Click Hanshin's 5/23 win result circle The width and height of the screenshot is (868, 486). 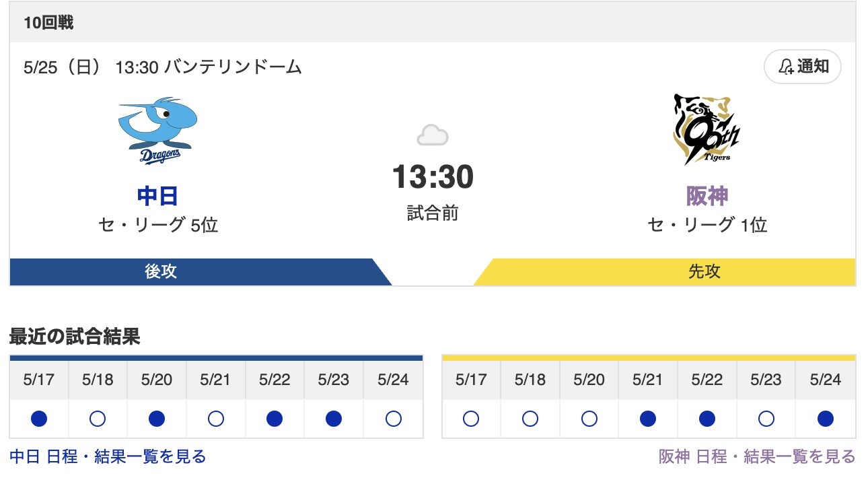[766, 419]
